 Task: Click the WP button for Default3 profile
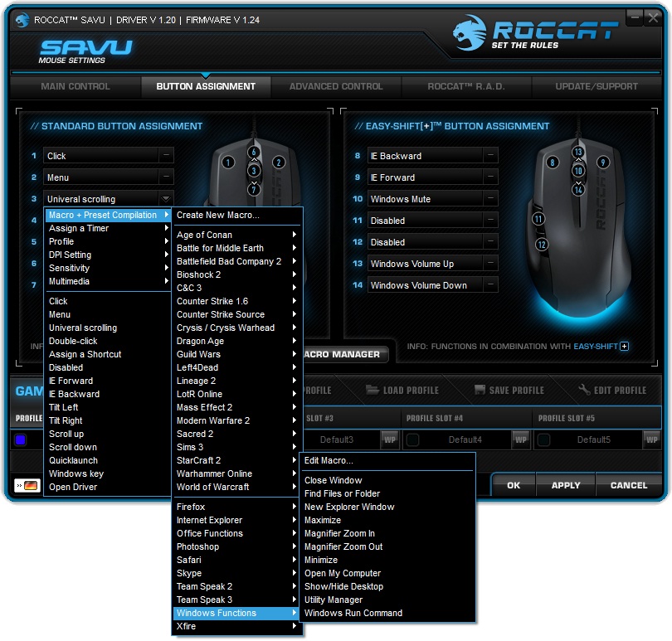[x=390, y=439]
